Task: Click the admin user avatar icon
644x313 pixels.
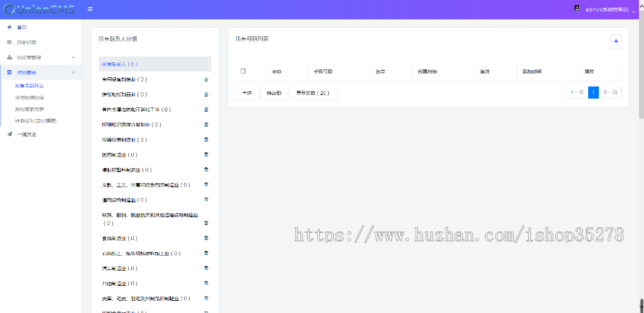Action: [x=577, y=9]
